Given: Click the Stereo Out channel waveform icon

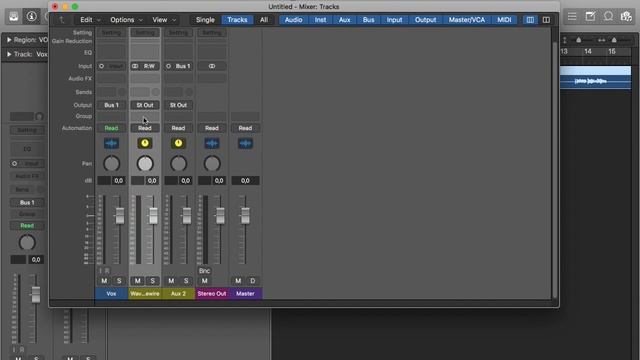Looking at the screenshot, I should pos(211,143).
